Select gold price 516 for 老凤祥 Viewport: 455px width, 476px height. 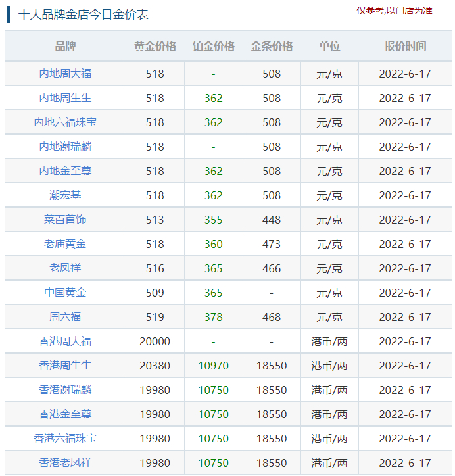pyautogui.click(x=155, y=268)
